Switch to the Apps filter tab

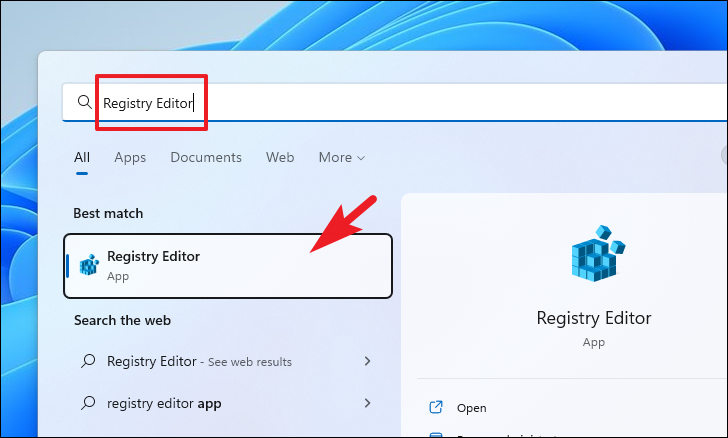pyautogui.click(x=130, y=157)
